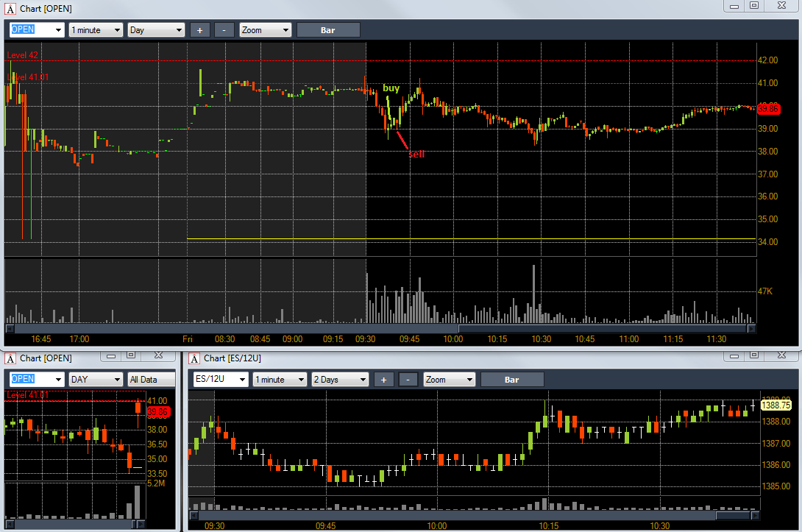Click the 10:15 time label in ES/12U chart

pos(548,526)
